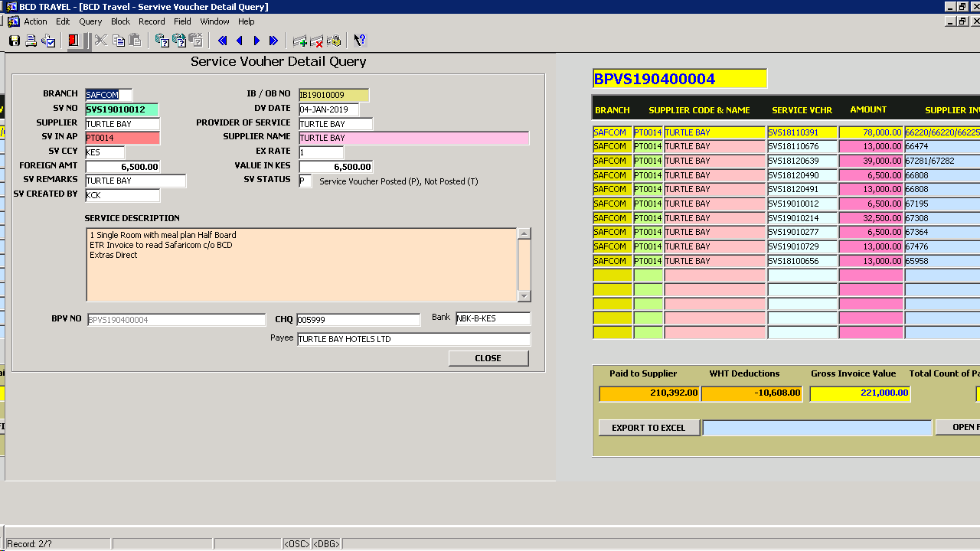Screen dimensions: 980x551
Task: Click the amount 78,000.00 cell
Action: 871,132
